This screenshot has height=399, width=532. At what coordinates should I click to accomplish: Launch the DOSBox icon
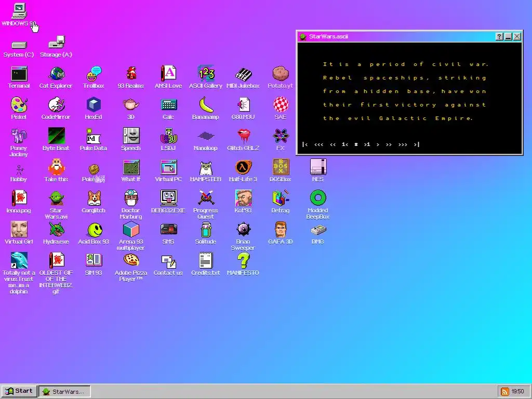click(x=280, y=171)
